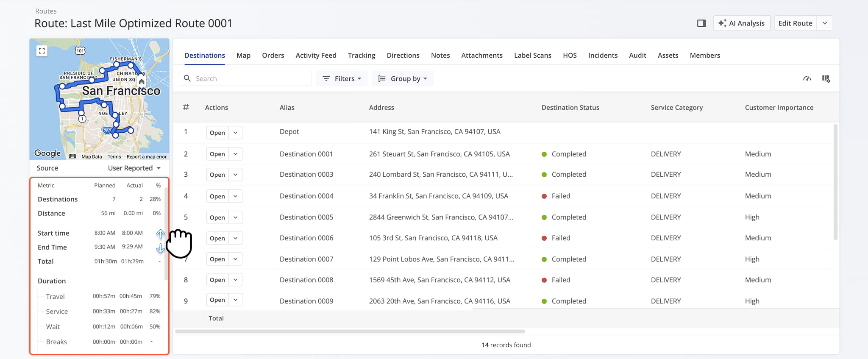
Task: Expand map to fullscreen
Action: tap(42, 51)
